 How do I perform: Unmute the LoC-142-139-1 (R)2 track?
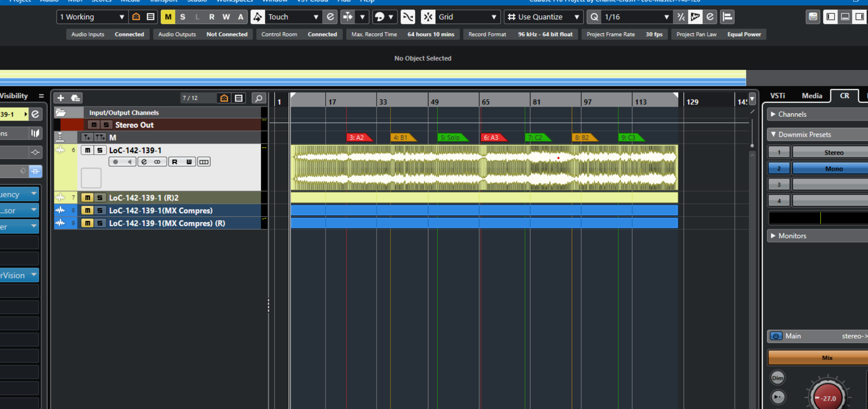click(x=88, y=198)
